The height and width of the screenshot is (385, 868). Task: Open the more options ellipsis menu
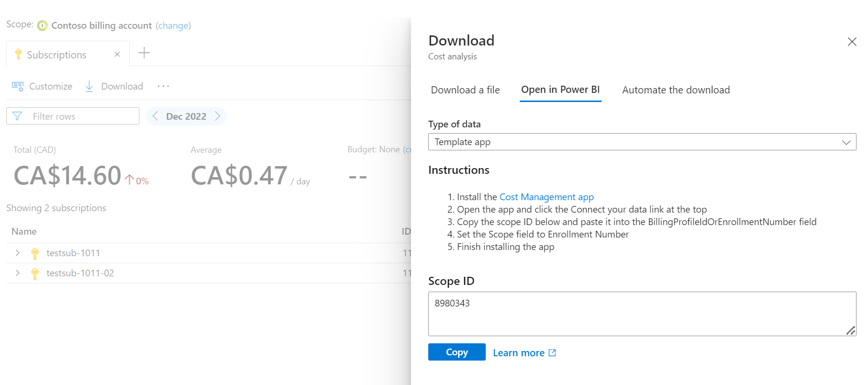(x=163, y=86)
